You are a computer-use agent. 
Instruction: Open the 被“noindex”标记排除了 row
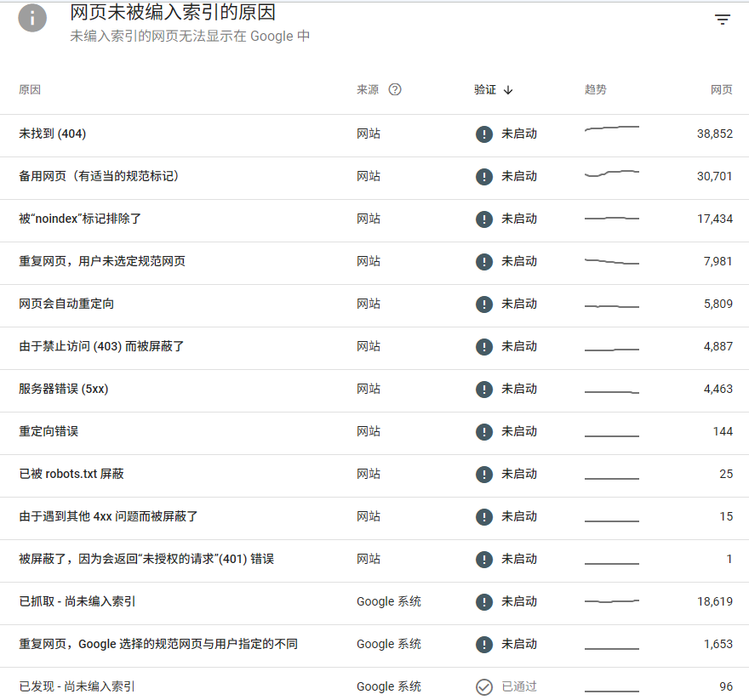[374, 220]
